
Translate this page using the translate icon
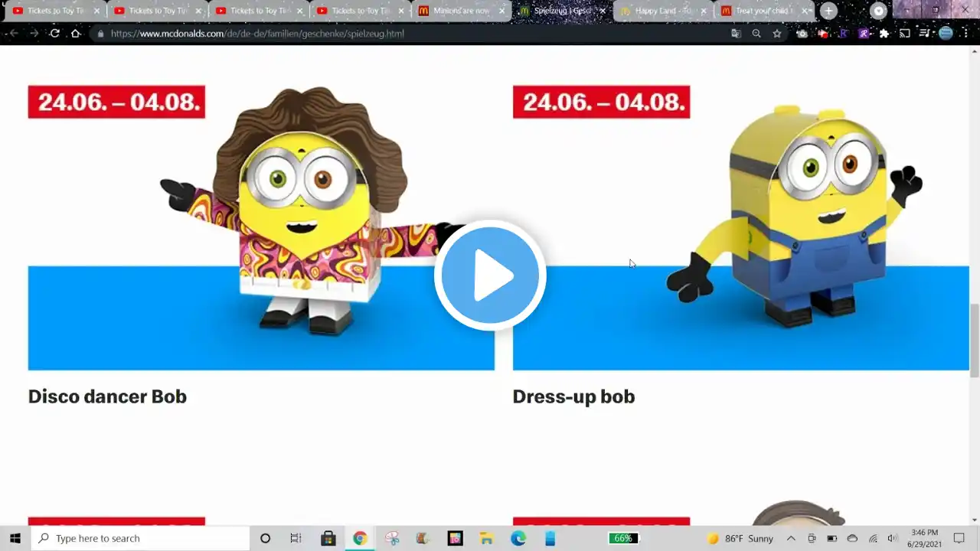coord(736,34)
